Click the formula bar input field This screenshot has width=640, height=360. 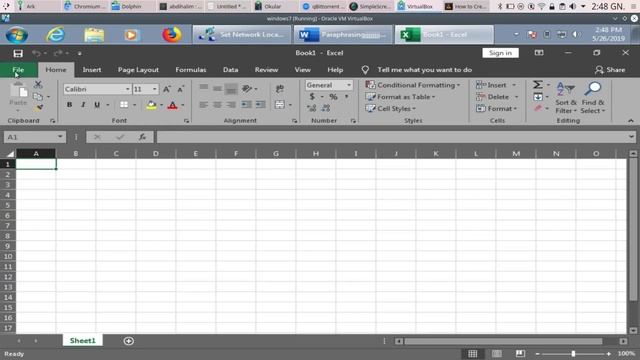pos(393,137)
